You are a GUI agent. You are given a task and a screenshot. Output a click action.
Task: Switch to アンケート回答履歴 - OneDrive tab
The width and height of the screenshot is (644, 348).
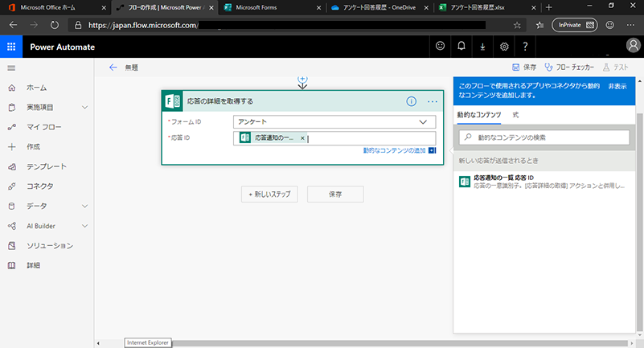coord(379,7)
